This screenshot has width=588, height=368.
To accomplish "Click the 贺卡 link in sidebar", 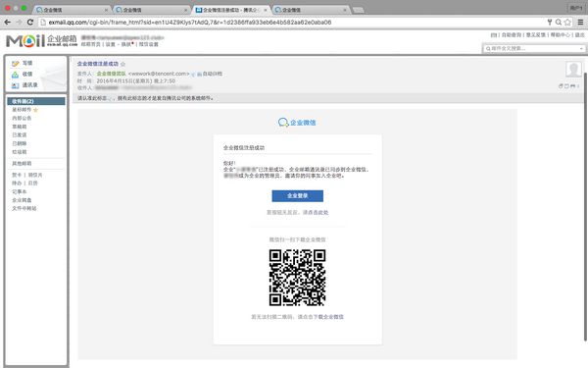I will pyautogui.click(x=17, y=175).
